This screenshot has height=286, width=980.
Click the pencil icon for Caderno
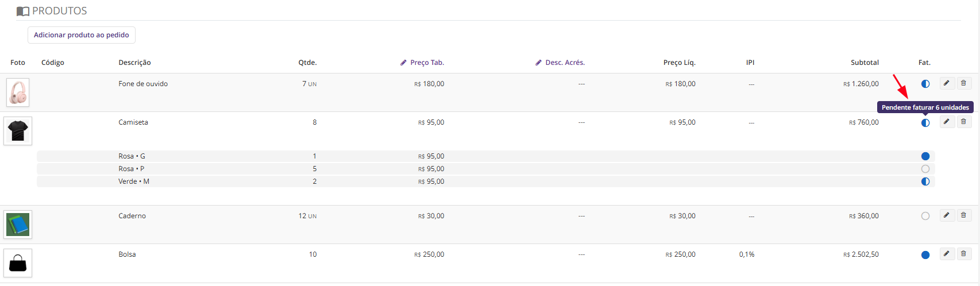click(x=947, y=215)
